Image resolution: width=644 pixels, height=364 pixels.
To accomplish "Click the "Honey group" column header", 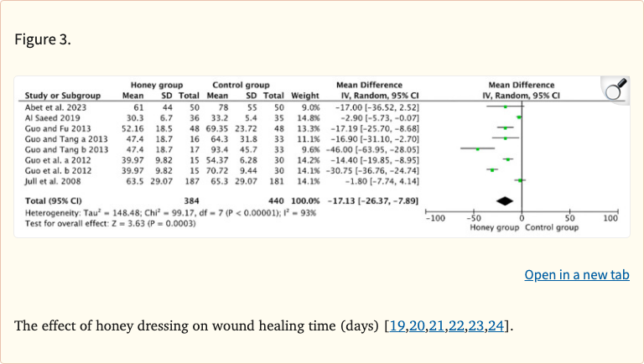I will (157, 86).
